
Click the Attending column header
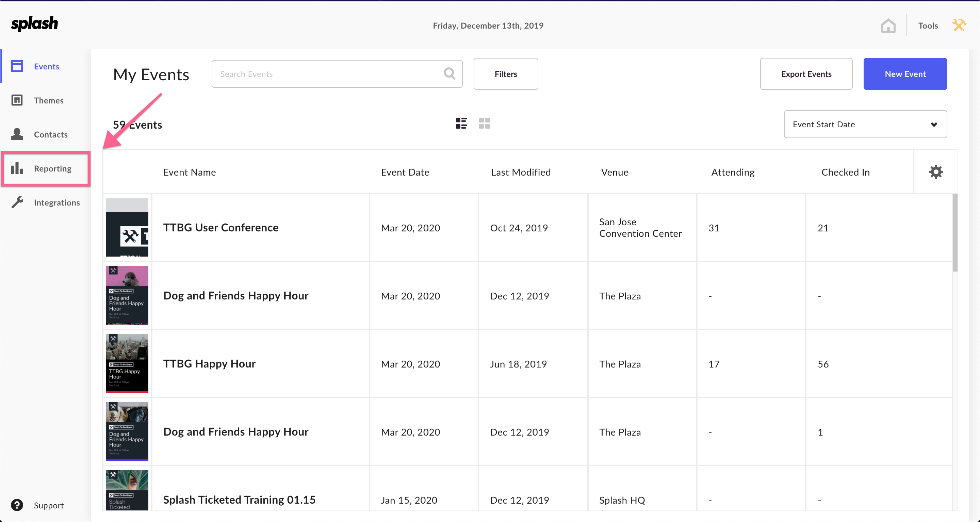click(732, 172)
